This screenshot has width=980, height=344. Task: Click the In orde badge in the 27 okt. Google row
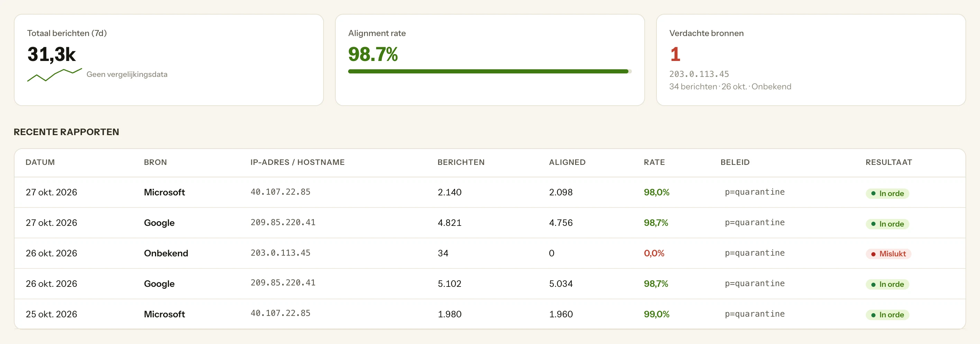pos(887,224)
